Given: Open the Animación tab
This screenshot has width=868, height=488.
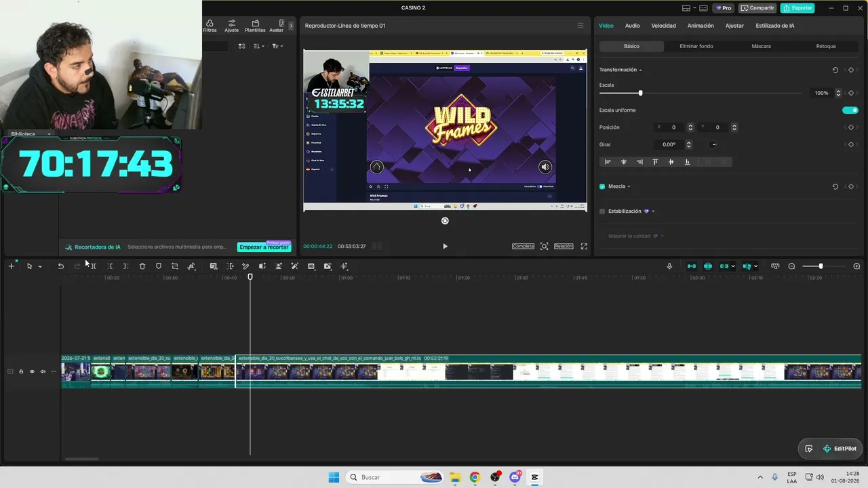Looking at the screenshot, I should point(701,26).
